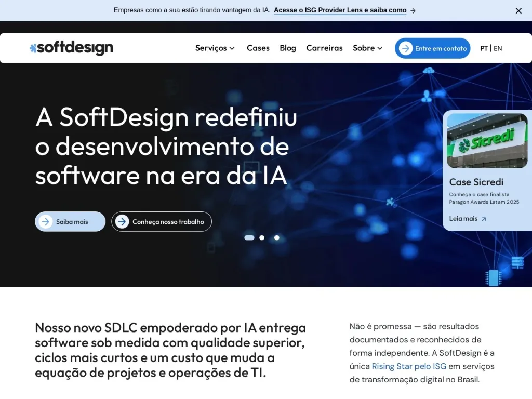This screenshot has width=532, height=399.
Task: Click the hero headline about SoftDesign and IA
Action: point(166,146)
